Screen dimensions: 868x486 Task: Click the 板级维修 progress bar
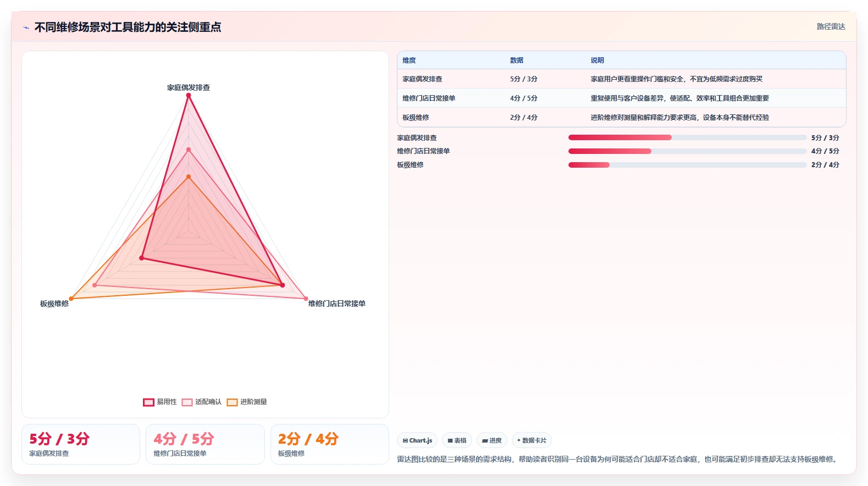(687, 165)
